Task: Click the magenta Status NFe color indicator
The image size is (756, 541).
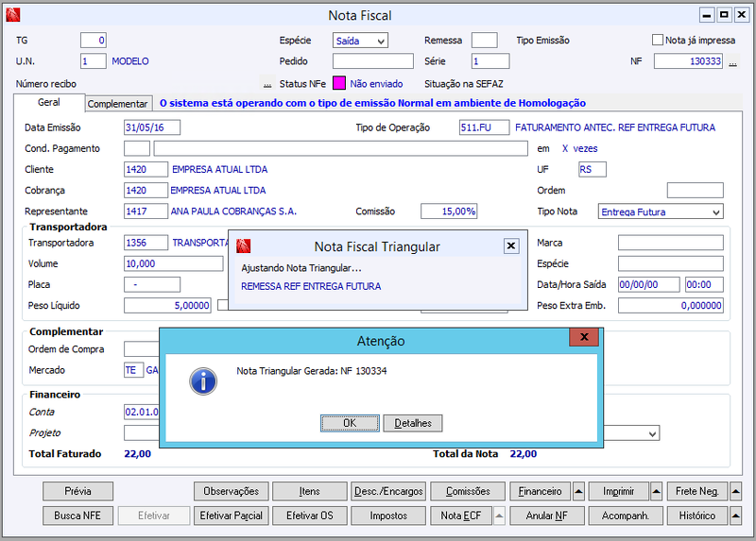Action: coord(339,83)
